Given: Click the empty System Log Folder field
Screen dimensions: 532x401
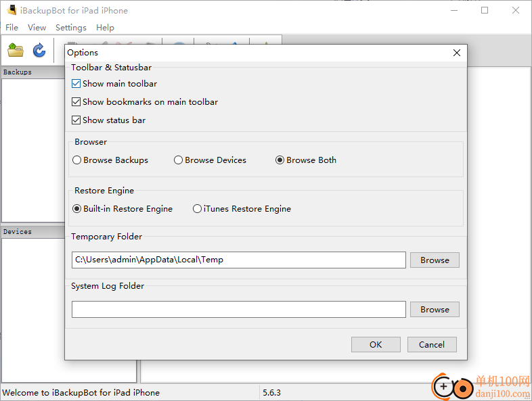Looking at the screenshot, I should (x=238, y=310).
